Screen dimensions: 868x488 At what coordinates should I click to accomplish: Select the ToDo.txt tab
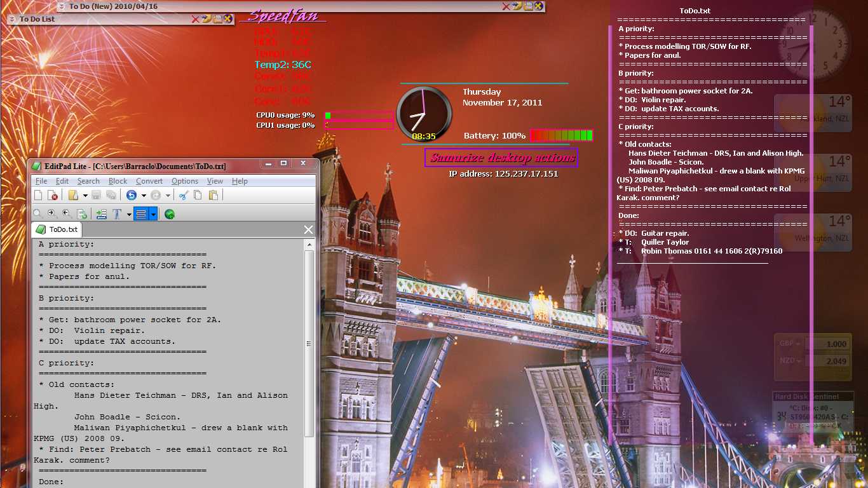click(57, 229)
